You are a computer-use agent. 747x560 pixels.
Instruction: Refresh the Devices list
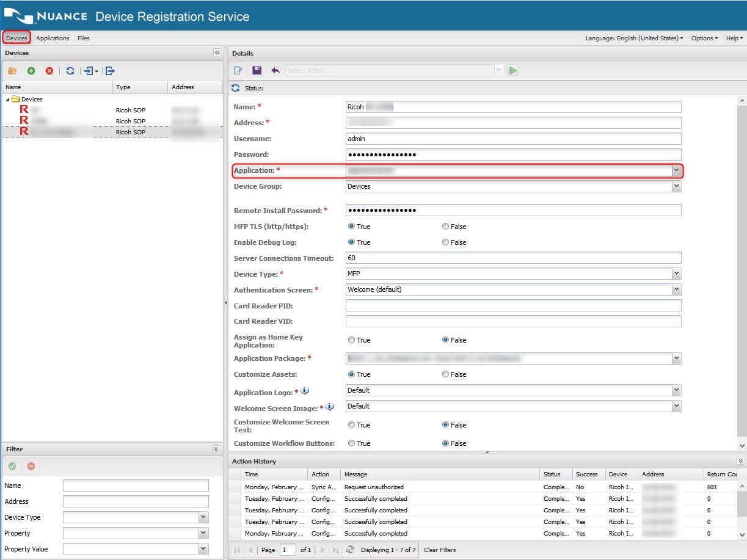[70, 71]
